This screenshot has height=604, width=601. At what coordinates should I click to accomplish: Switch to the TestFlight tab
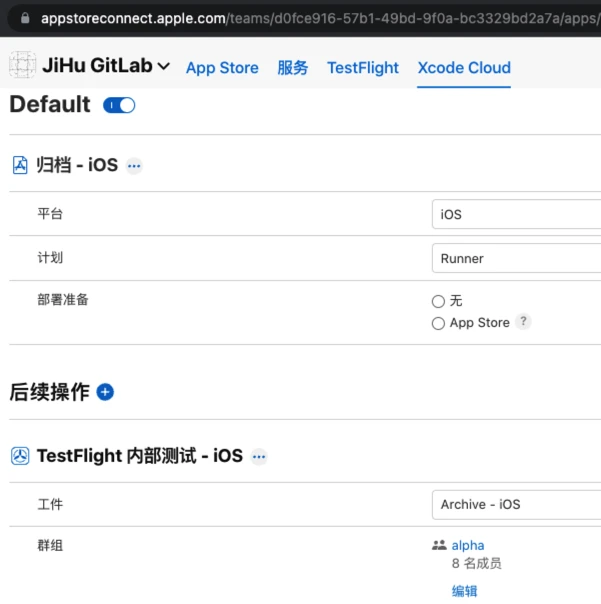(363, 68)
